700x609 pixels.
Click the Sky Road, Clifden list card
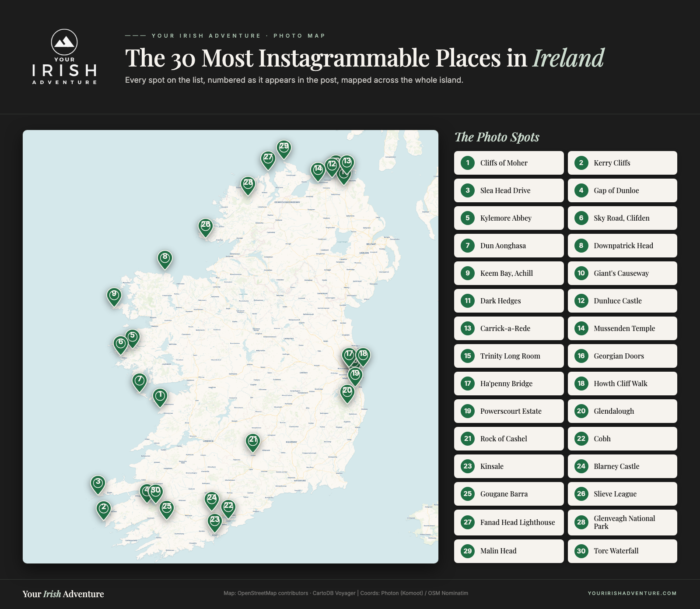click(x=623, y=218)
